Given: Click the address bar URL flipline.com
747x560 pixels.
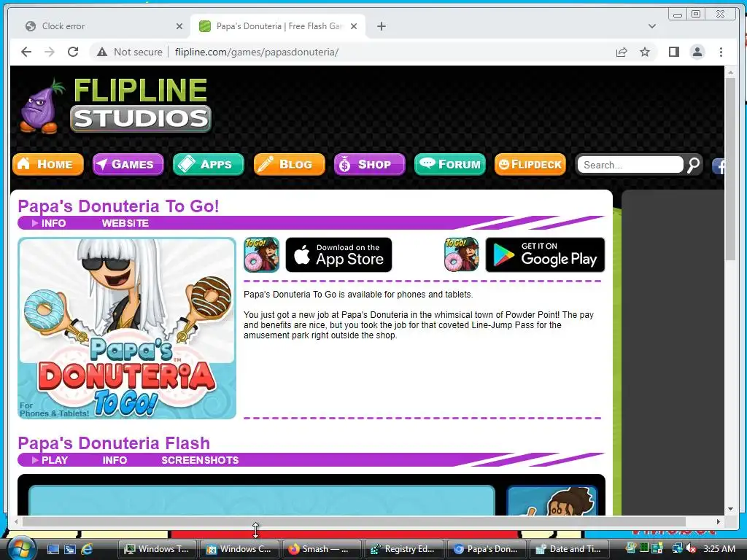Looking at the screenshot, I should pos(256,52).
